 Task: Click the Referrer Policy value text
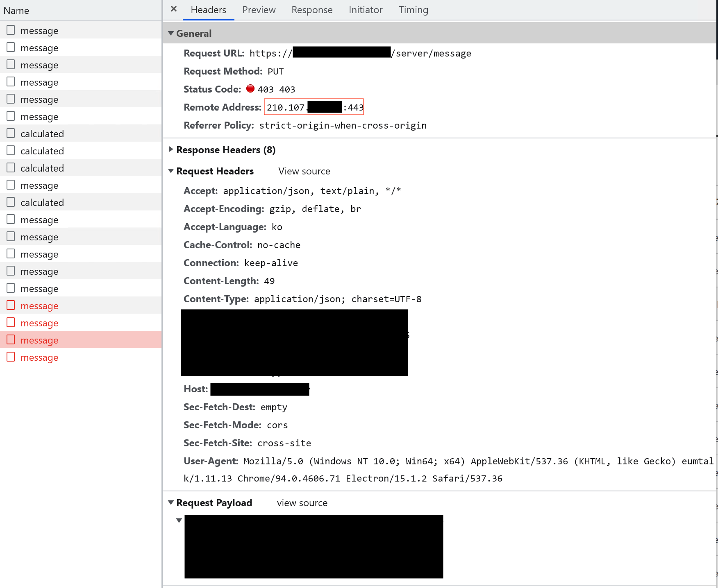pos(343,125)
